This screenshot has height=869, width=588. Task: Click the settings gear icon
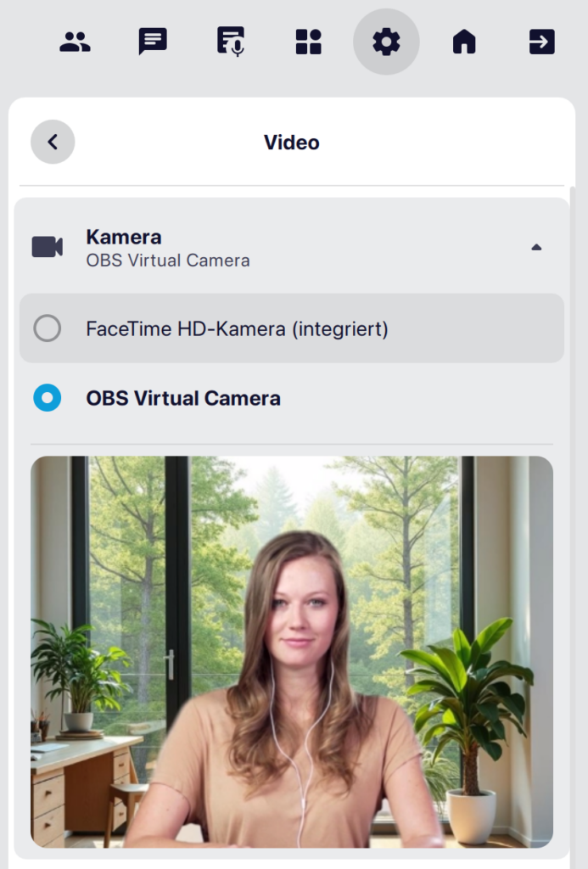[386, 42]
